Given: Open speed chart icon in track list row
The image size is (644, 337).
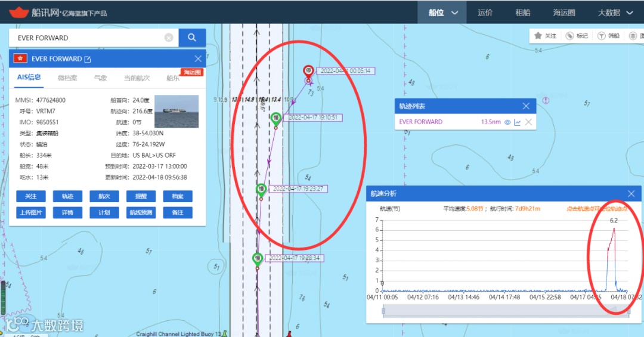Looking at the screenshot, I should [518, 122].
